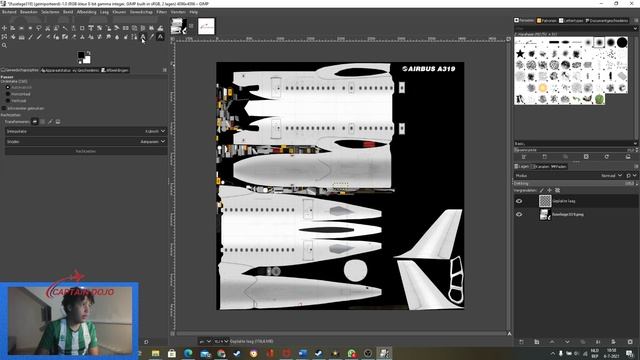Open the Kleuren menu
This screenshot has width=640, height=360.
tap(119, 12)
